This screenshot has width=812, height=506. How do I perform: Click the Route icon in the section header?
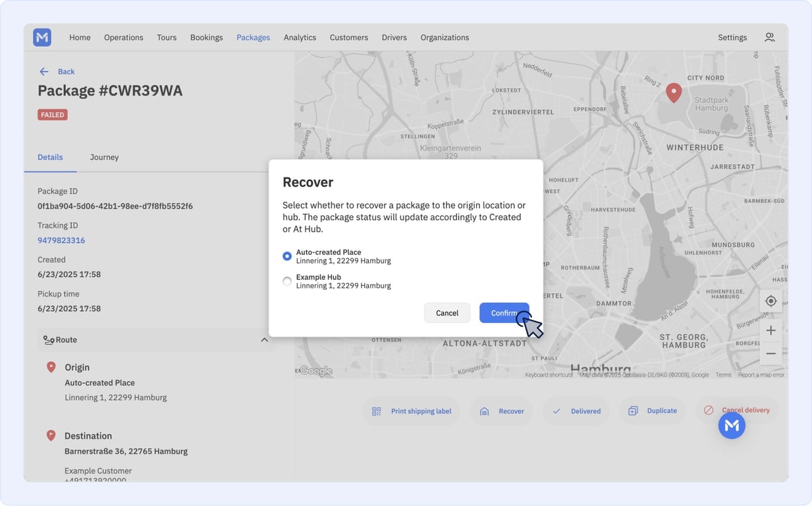(49, 340)
